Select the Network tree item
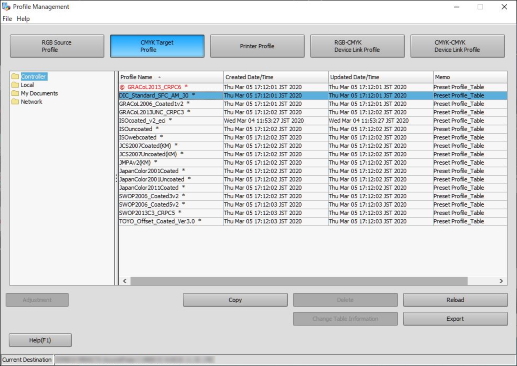Screen dimensions: 517x366 click(x=31, y=101)
